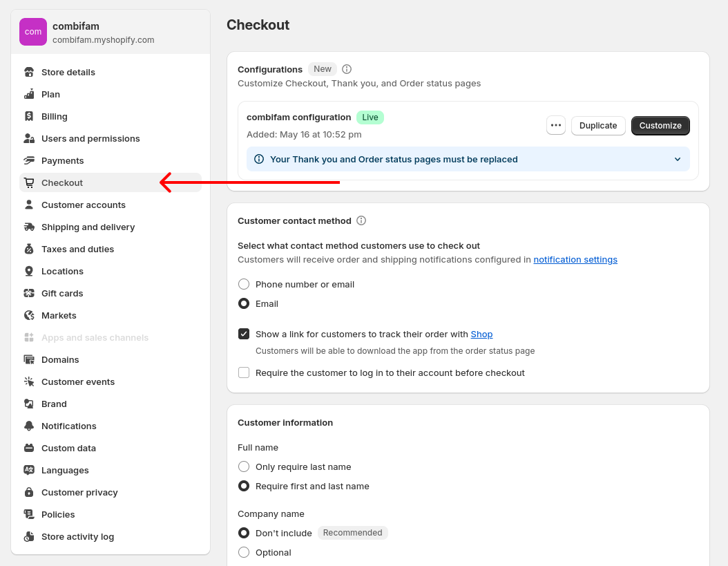
Task: Select the Phone number or email radio
Action: coord(244,285)
